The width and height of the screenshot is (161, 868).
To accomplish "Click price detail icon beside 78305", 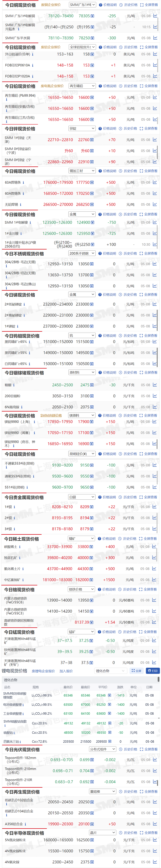I will [93, 16].
